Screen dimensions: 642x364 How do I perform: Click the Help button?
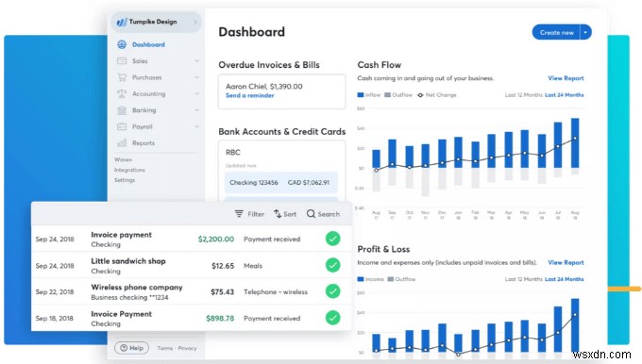coord(131,348)
